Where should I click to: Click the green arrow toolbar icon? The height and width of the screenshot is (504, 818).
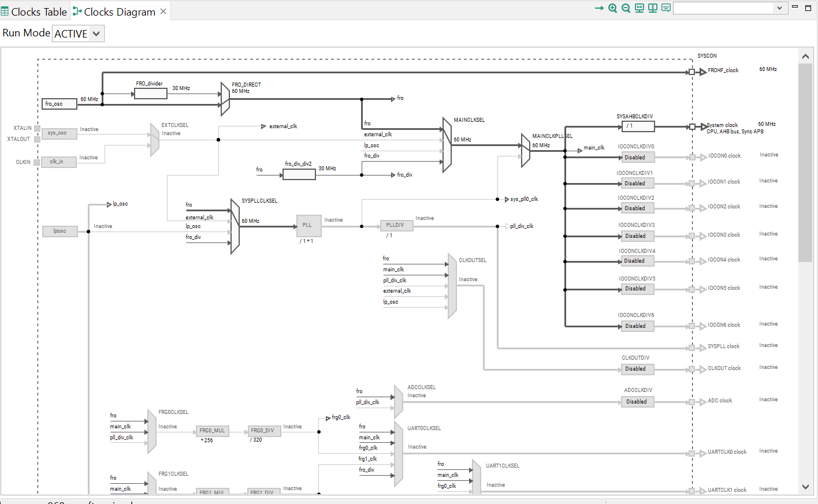599,8
